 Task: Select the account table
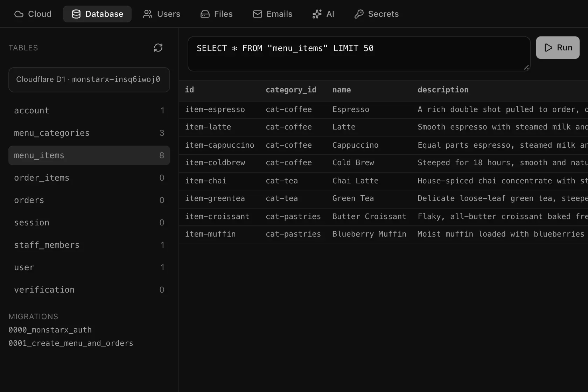(x=89, y=111)
